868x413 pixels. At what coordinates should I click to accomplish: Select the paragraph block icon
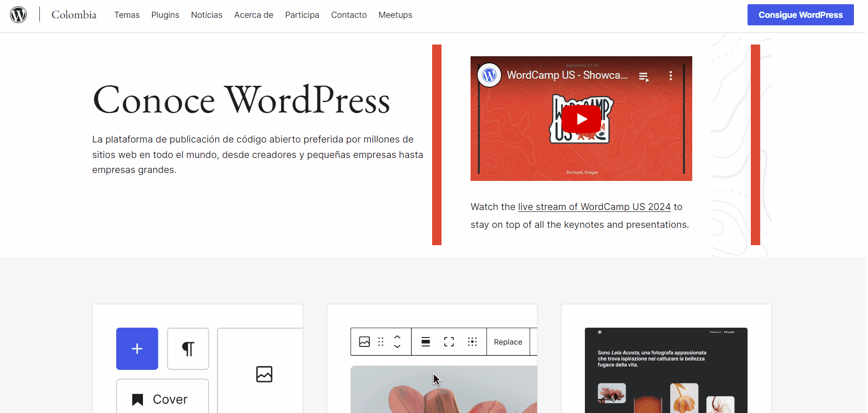(188, 349)
